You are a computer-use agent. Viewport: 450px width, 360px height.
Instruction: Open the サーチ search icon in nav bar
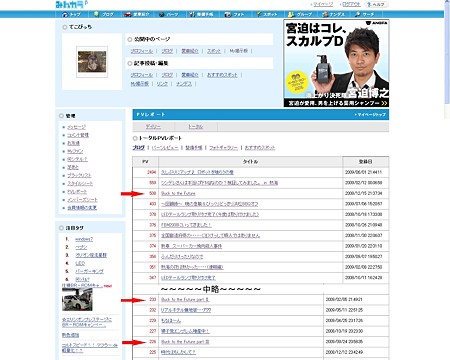point(358,14)
